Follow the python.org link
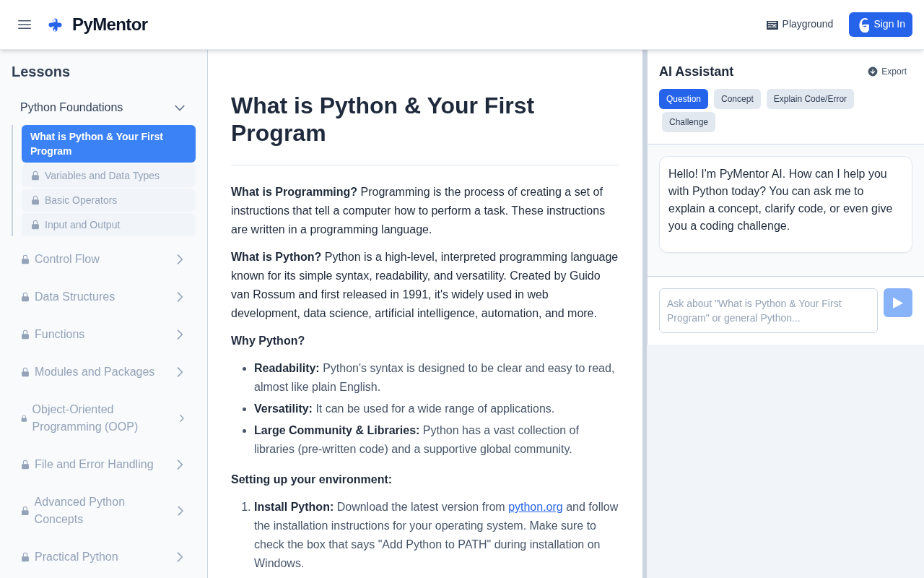Viewport: 924px width, 578px height. click(x=535, y=507)
